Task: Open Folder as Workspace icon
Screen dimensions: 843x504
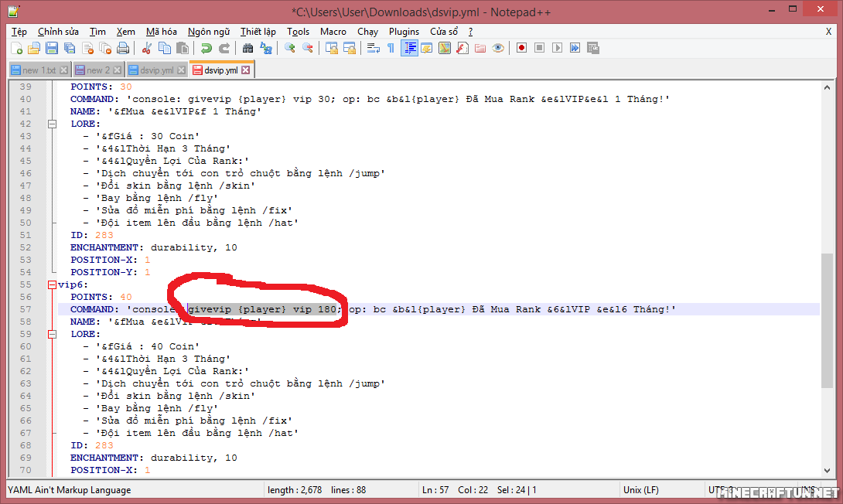Action: [x=480, y=49]
